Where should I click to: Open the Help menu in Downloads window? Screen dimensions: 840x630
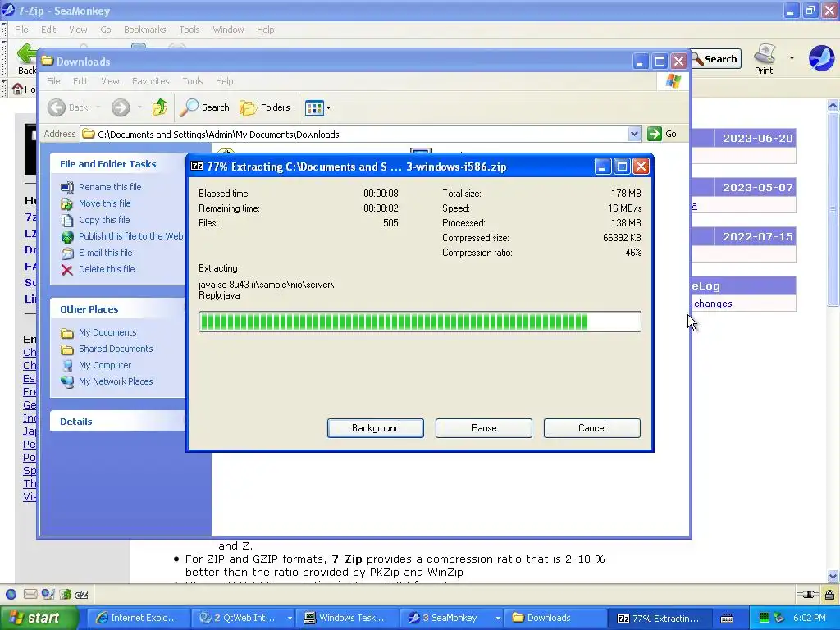click(x=225, y=81)
